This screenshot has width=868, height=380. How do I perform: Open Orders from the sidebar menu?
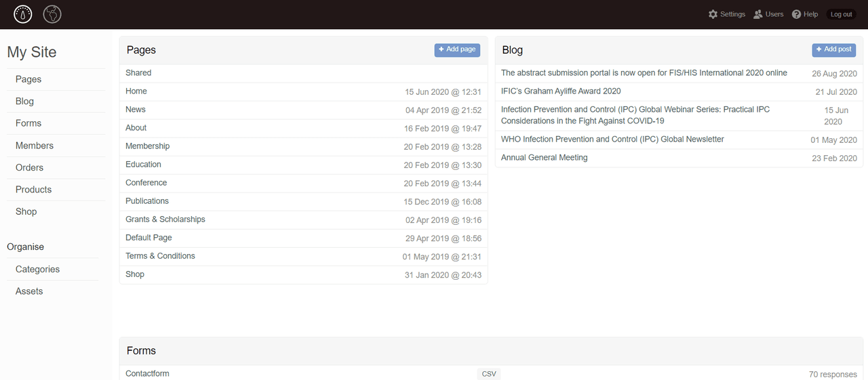pyautogui.click(x=29, y=167)
